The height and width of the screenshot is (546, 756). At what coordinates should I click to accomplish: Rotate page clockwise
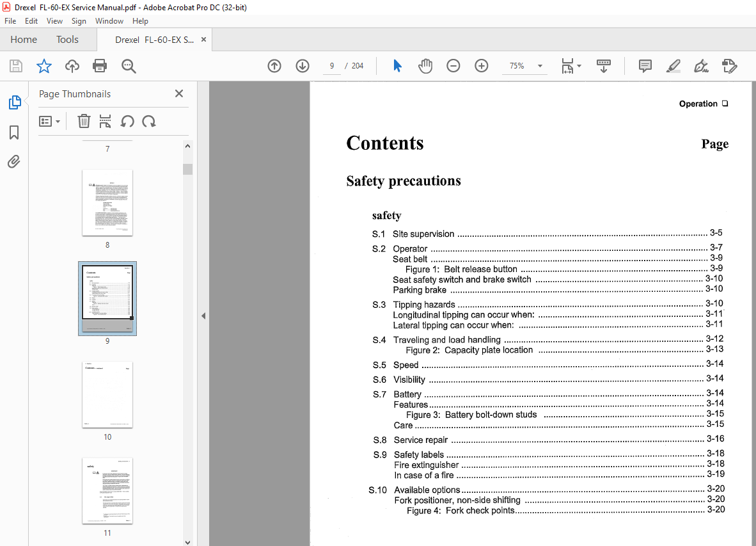click(149, 121)
